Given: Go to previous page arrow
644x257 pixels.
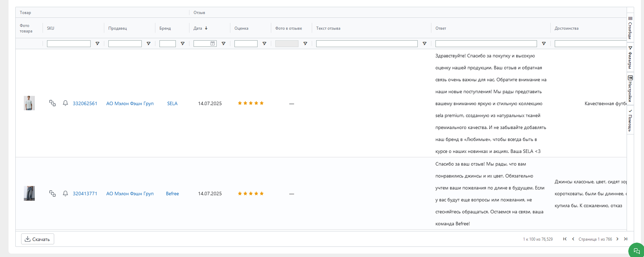Looking at the screenshot, I should (573, 239).
